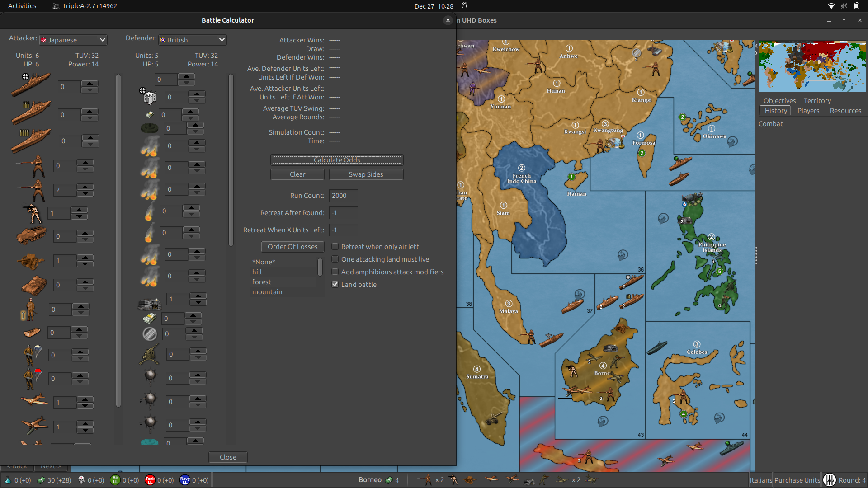Image resolution: width=868 pixels, height=488 pixels.
Task: Click the Swap Sides button
Action: pos(366,174)
